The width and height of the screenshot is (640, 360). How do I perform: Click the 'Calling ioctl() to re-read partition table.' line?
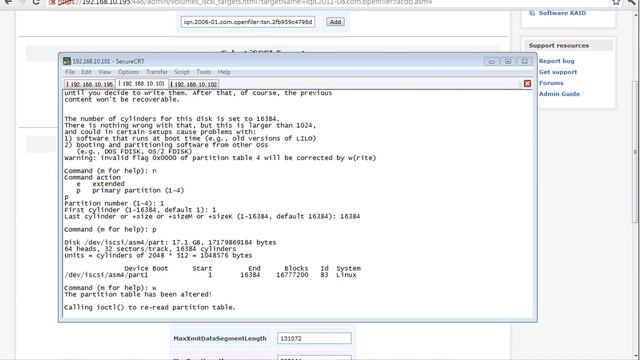coord(150,307)
